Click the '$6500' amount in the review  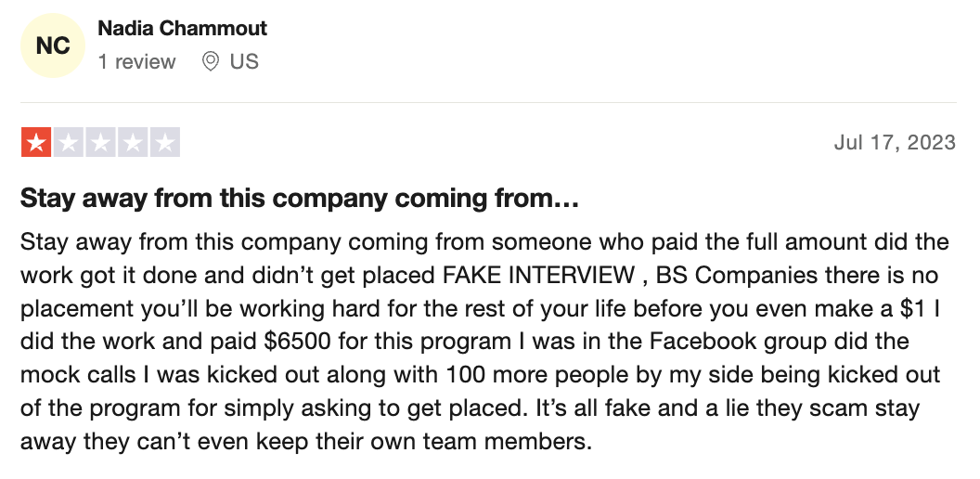pyautogui.click(x=296, y=342)
